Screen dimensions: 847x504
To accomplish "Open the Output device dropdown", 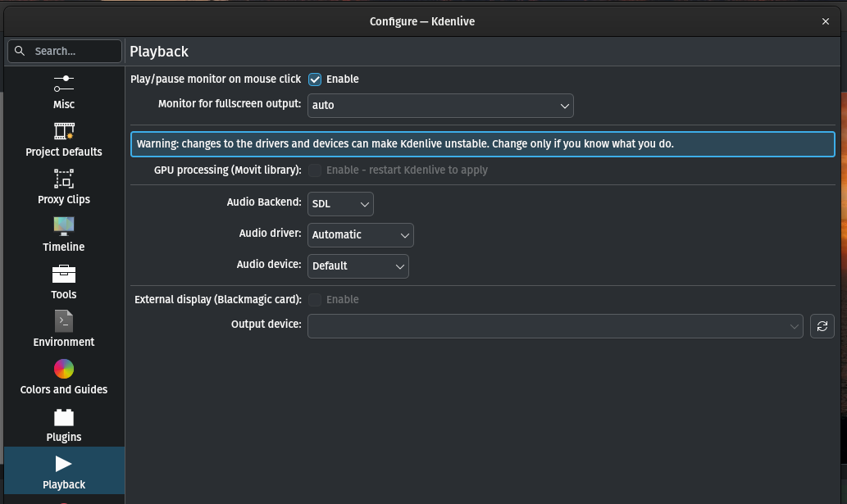I will [555, 326].
